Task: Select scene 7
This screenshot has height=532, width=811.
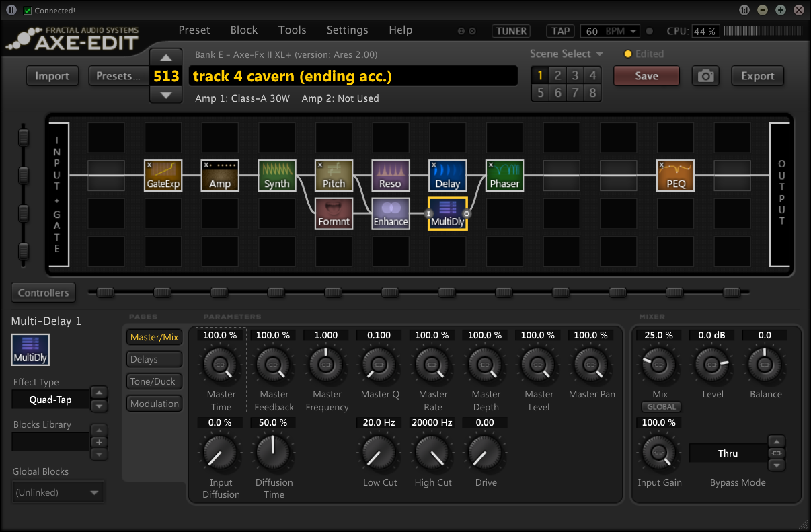Action: [575, 93]
